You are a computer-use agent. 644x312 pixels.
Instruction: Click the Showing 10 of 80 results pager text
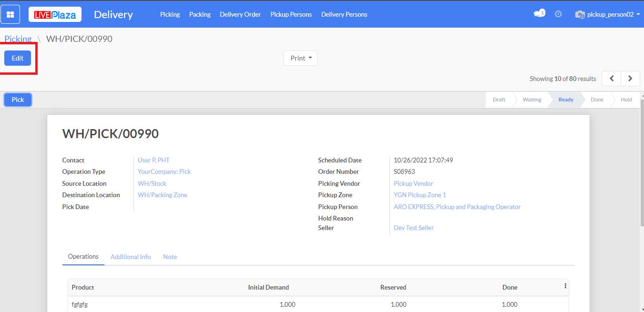click(563, 79)
